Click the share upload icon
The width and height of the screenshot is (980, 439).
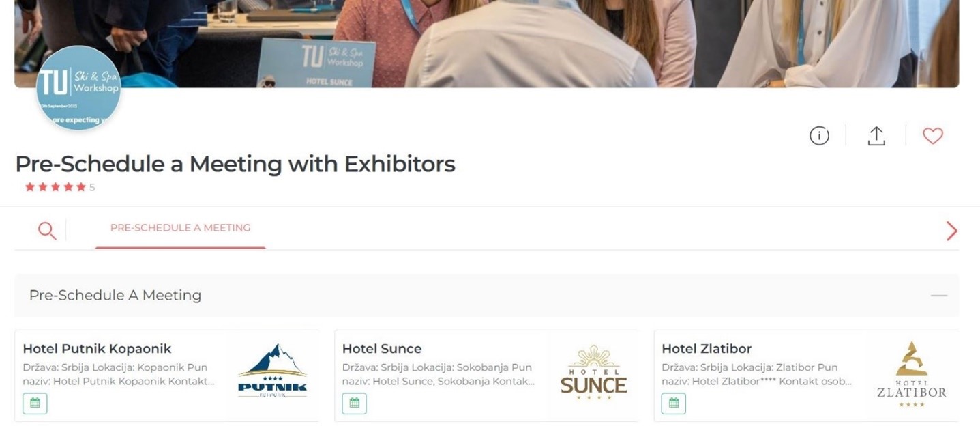(x=876, y=136)
